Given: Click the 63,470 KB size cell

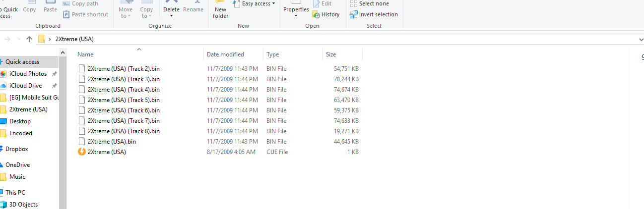Looking at the screenshot, I should coord(346,100).
